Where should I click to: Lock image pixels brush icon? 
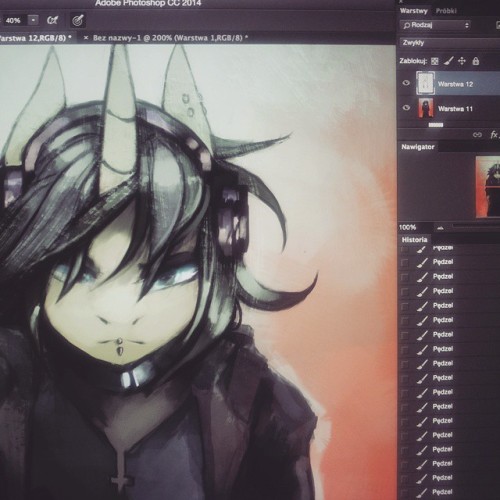[449, 61]
